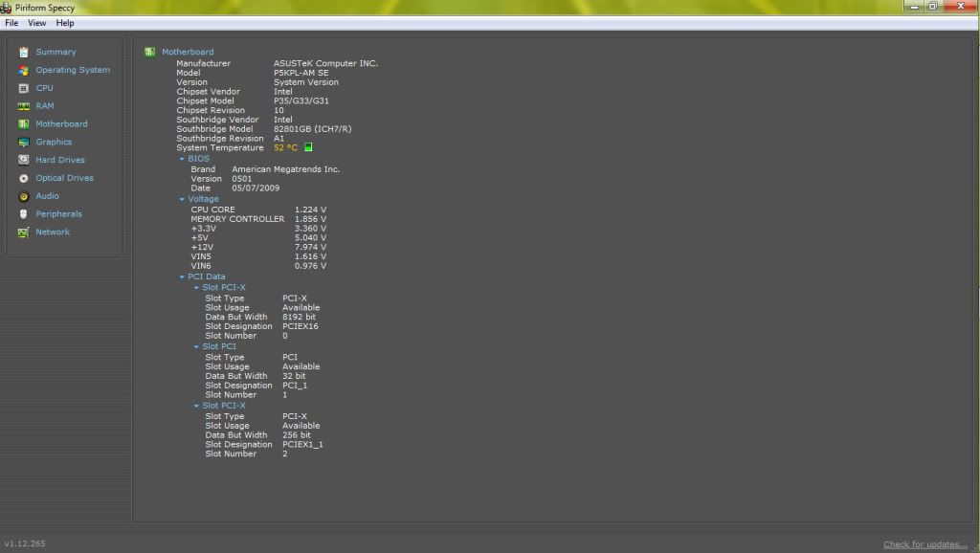Select CPU CORE voltage 1.224 V
Viewport: 980px width, 553px height.
point(311,210)
